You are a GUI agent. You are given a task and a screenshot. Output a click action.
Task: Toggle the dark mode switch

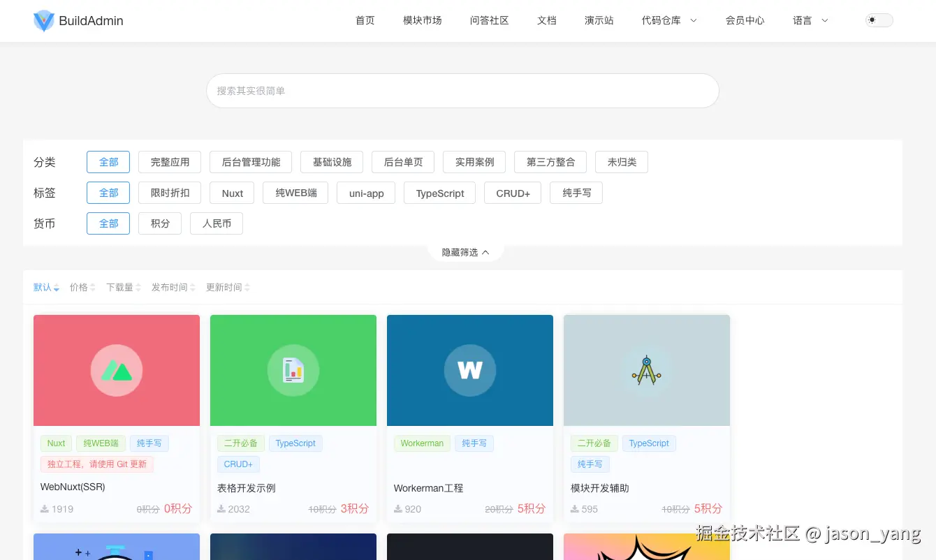(x=879, y=20)
